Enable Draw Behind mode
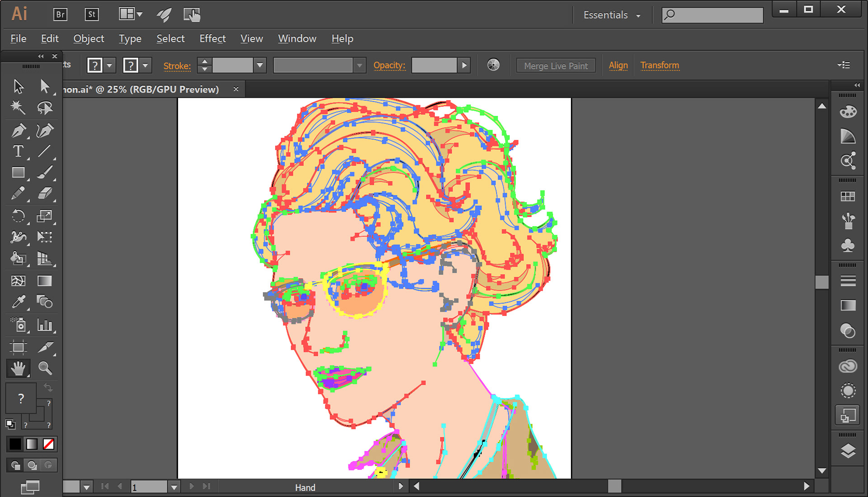Image resolution: width=868 pixels, height=497 pixels. 32,465
